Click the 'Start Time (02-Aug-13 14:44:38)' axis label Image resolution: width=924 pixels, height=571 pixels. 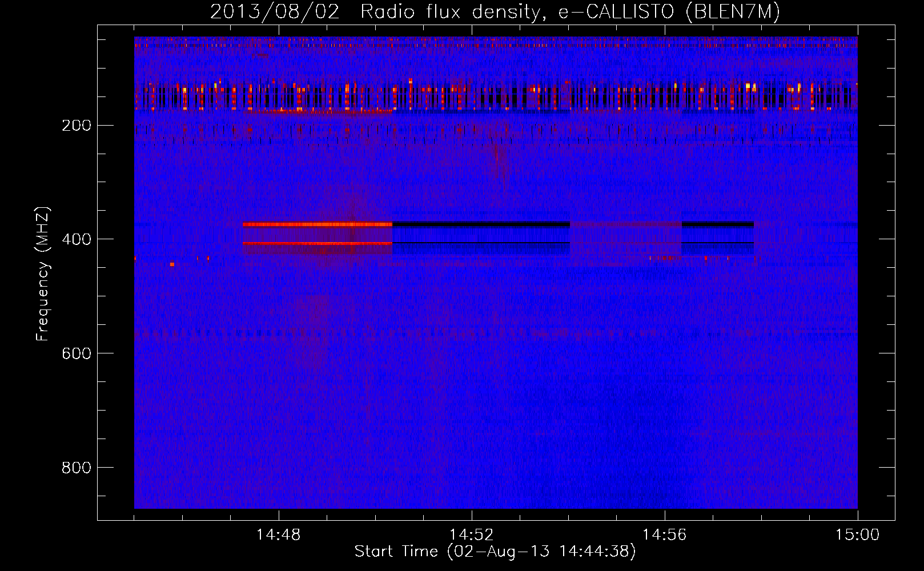[495, 552]
